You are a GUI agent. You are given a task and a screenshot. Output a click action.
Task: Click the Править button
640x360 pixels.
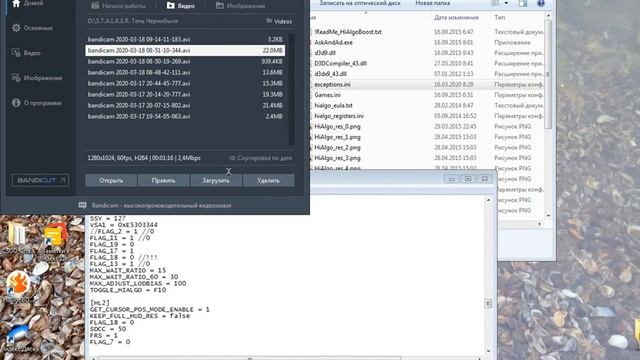pyautogui.click(x=163, y=180)
